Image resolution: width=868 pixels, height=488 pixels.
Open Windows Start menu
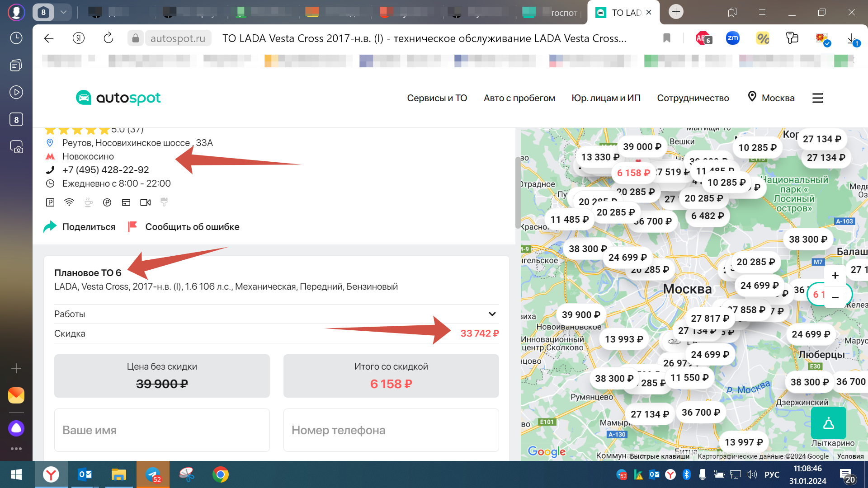(16, 474)
